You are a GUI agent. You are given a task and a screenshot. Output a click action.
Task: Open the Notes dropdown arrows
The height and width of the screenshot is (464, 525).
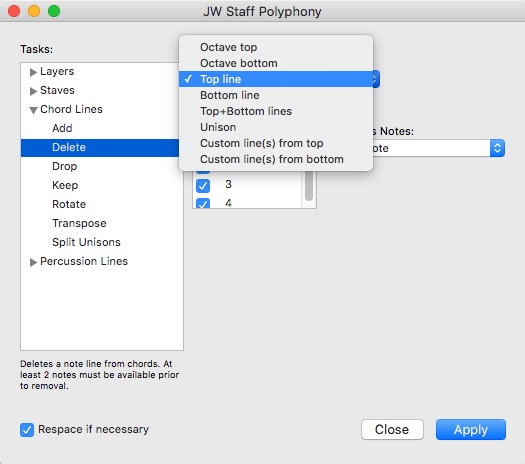point(497,148)
